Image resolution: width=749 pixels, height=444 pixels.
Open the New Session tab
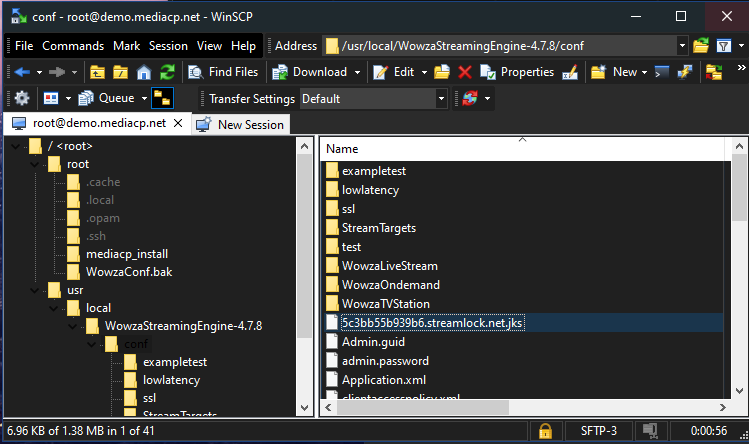(241, 124)
